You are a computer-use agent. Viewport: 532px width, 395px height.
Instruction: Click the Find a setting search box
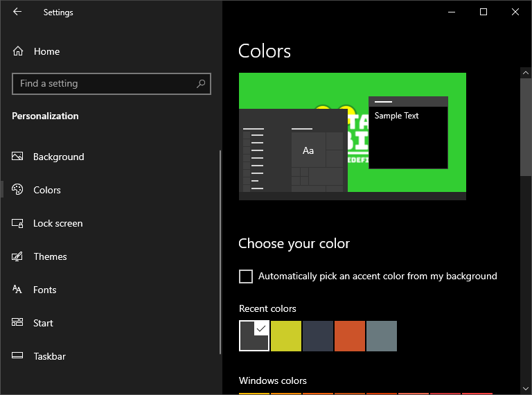(x=104, y=84)
